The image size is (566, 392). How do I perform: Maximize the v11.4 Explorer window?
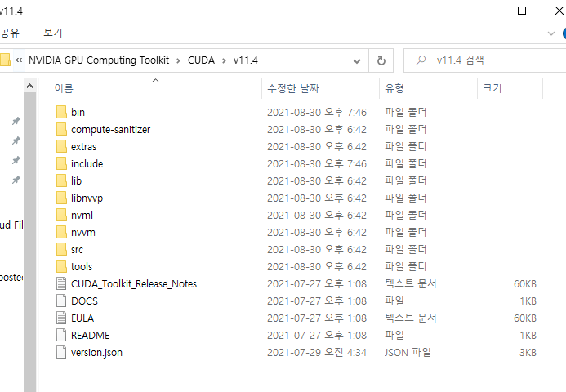tap(522, 11)
